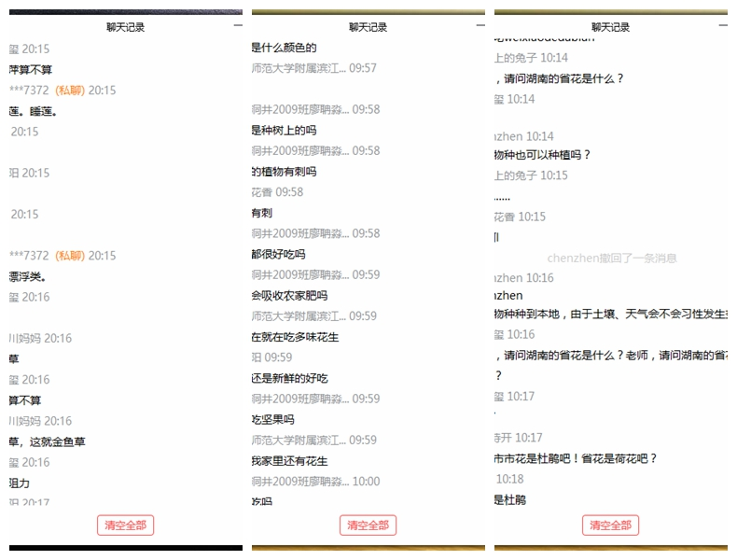Click the message 在就在吃多味花生
Image resolution: width=737 pixels, height=560 pixels.
295,337
